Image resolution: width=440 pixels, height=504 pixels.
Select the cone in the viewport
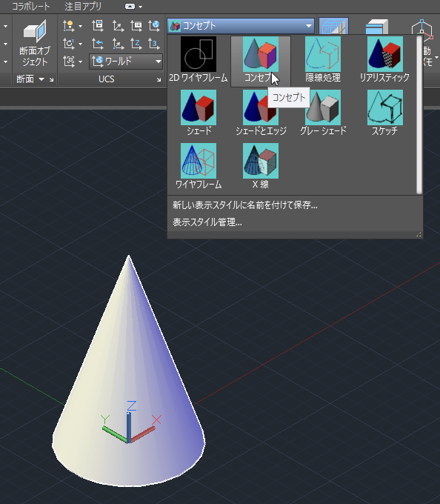point(128,371)
